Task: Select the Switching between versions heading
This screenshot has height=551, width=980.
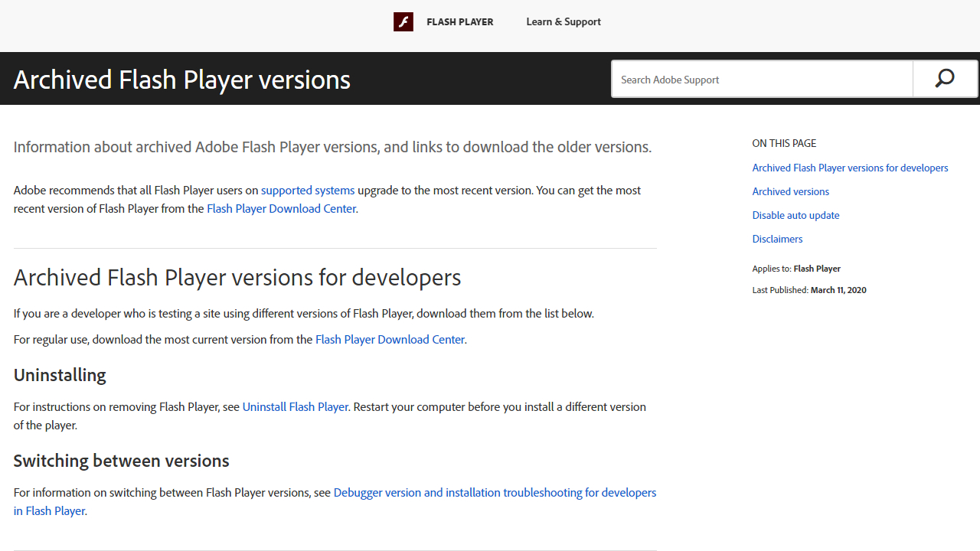Action: coord(120,461)
